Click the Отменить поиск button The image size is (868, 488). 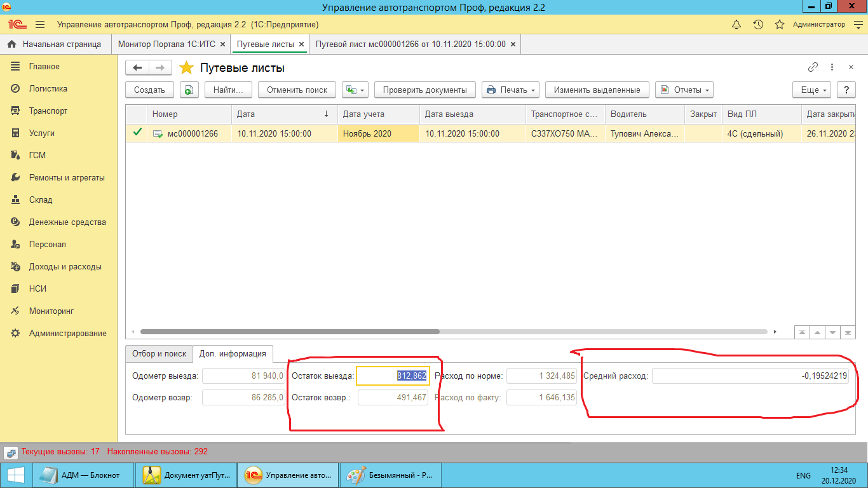point(297,90)
